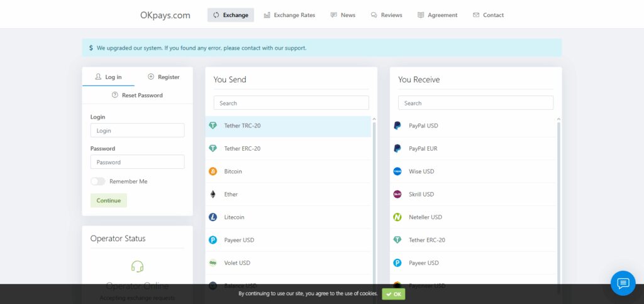Click the PayPal USD logo icon
The width and height of the screenshot is (644, 304).
pos(397,126)
